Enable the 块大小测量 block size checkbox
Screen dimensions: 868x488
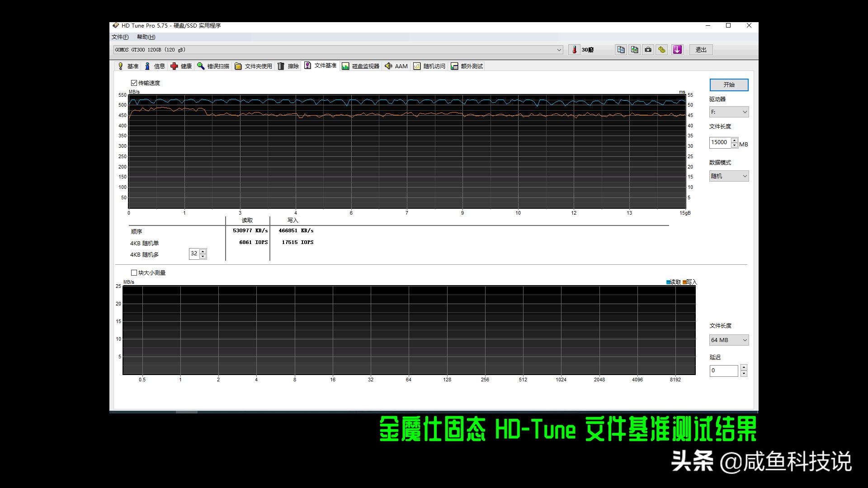coord(134,272)
